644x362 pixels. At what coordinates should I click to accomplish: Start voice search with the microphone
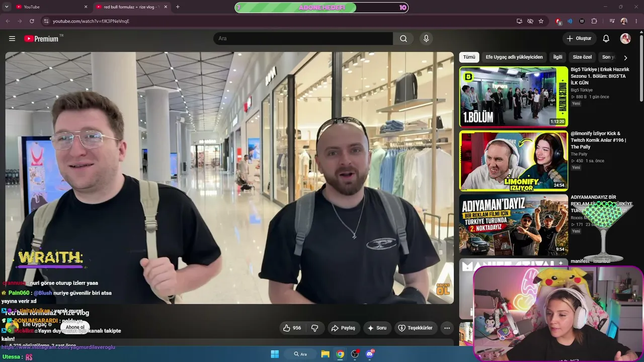pyautogui.click(x=426, y=39)
